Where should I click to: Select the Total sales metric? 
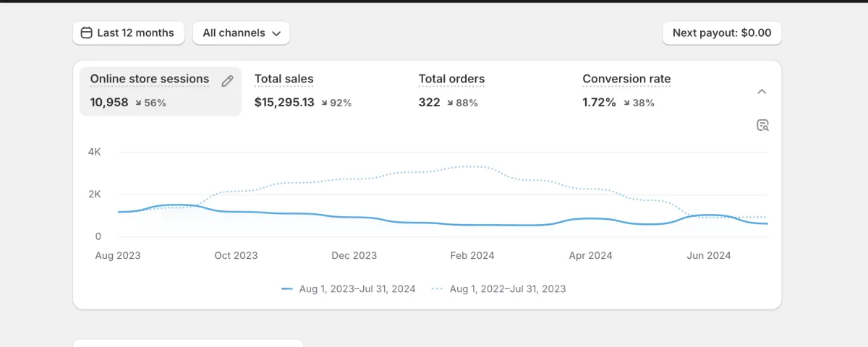tap(284, 79)
